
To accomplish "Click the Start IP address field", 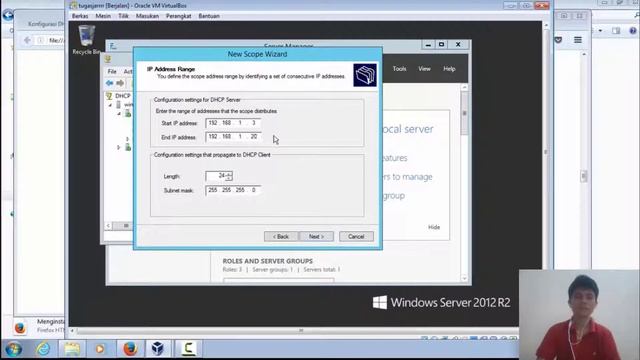I will [x=233, y=123].
